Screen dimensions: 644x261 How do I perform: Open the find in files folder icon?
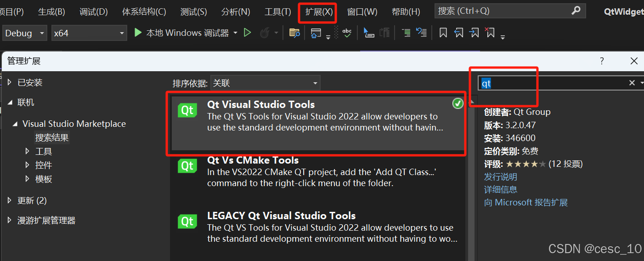tap(294, 33)
